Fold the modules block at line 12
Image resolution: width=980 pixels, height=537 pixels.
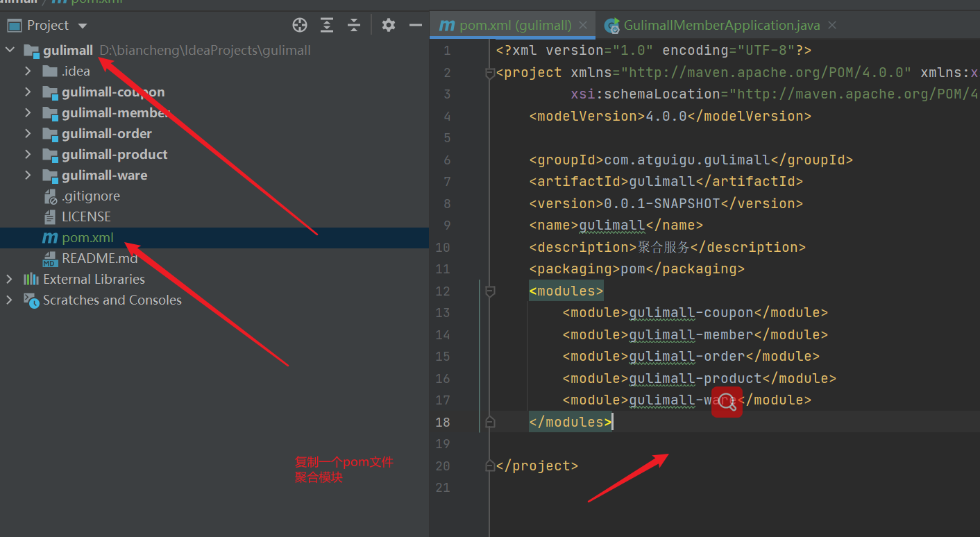tap(489, 291)
